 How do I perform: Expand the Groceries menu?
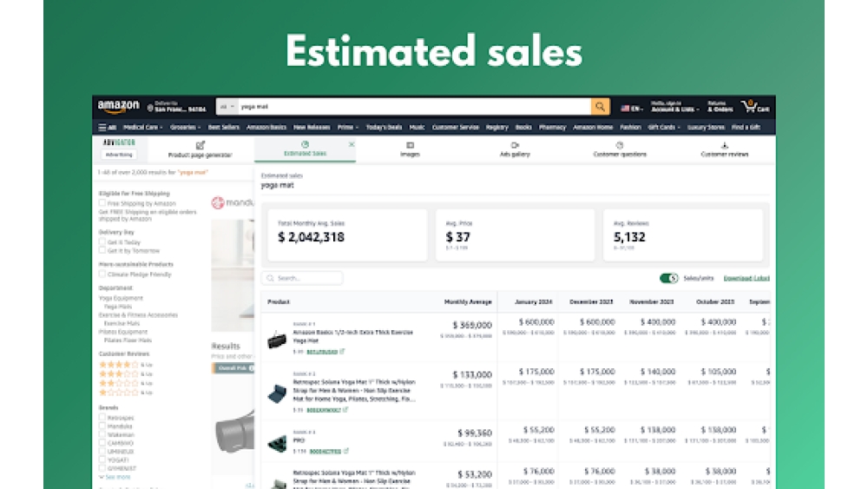pyautogui.click(x=185, y=128)
